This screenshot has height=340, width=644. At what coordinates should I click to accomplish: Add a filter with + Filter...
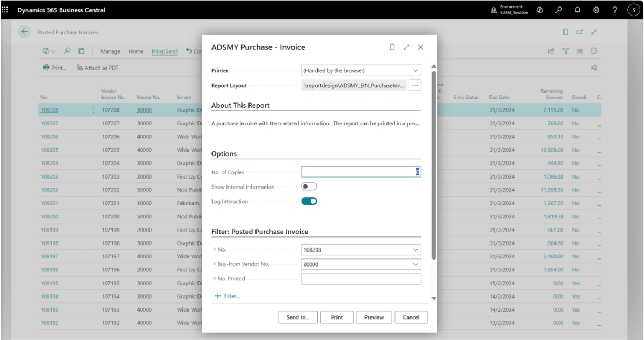227,296
